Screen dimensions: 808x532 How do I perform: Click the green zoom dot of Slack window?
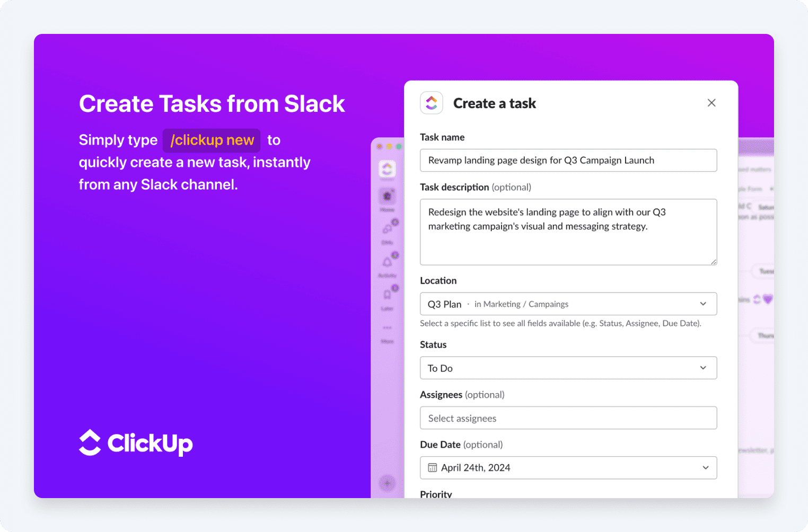coord(399,146)
